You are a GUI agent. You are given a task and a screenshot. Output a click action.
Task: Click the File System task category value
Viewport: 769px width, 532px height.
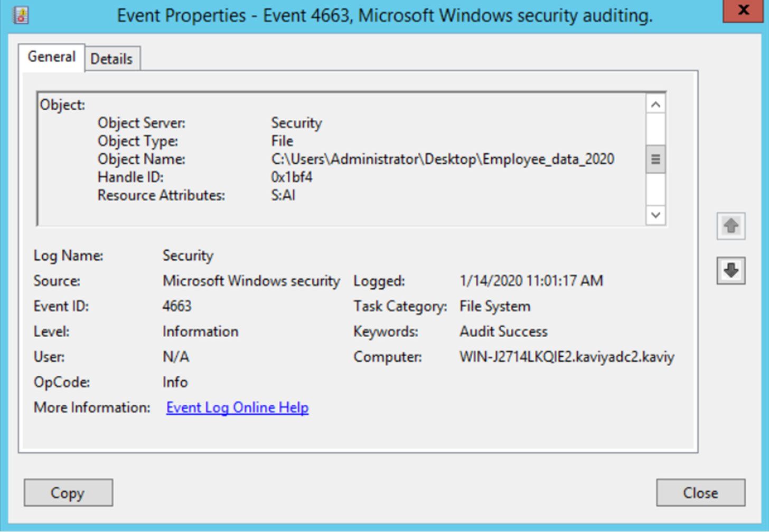click(495, 306)
